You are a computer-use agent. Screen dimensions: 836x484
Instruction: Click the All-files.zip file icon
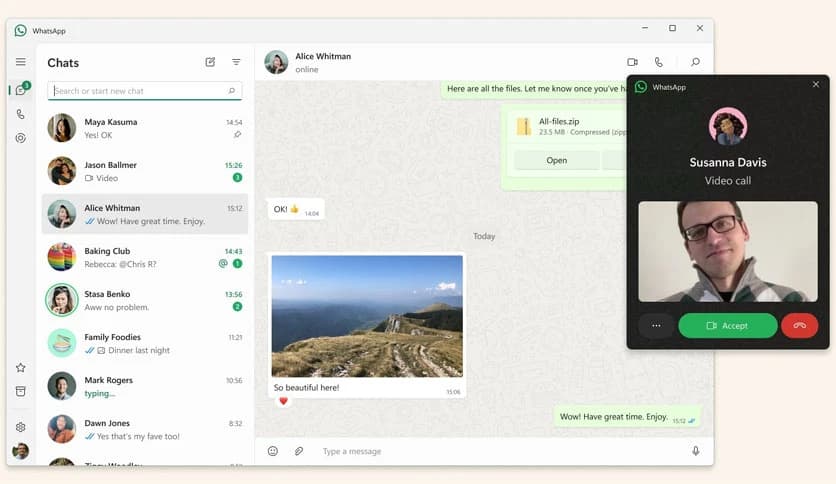tap(524, 126)
